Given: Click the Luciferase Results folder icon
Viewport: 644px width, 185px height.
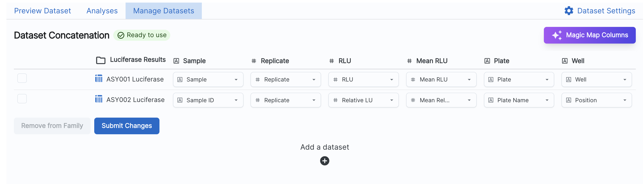Looking at the screenshot, I should coord(101,60).
